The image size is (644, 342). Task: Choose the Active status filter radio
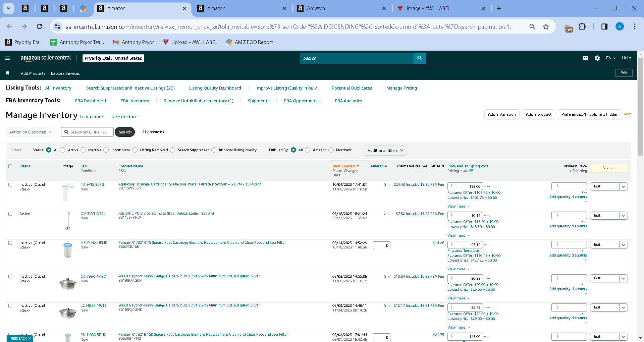tap(63, 150)
